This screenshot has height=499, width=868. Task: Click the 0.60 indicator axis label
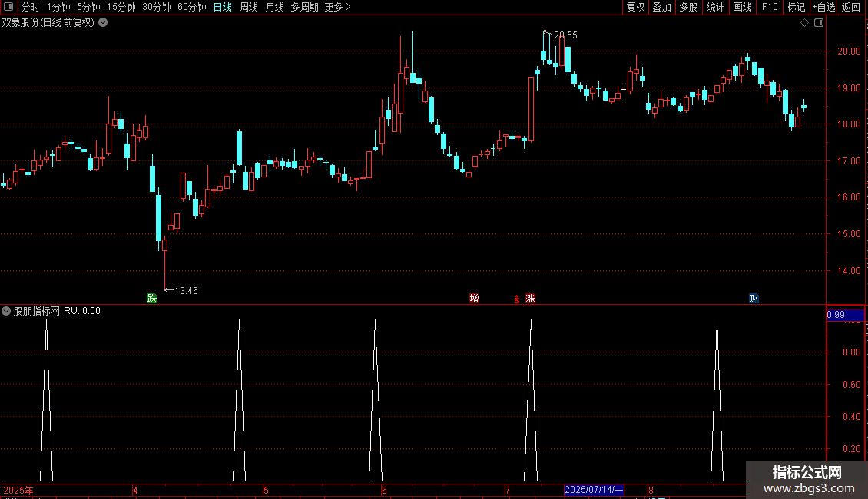[x=851, y=384]
